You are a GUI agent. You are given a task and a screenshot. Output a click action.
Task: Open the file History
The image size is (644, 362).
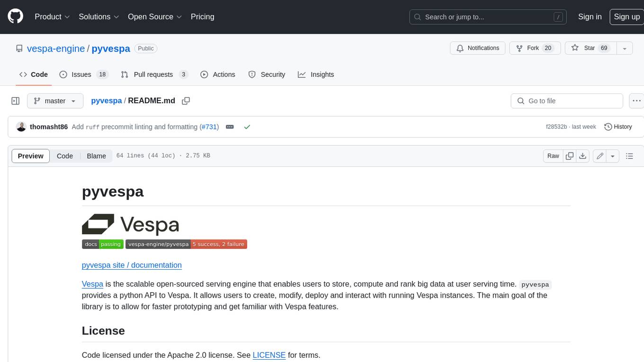618,127
